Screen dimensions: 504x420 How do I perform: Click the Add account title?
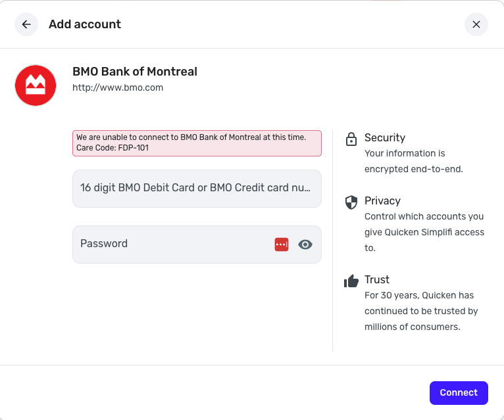coord(85,24)
